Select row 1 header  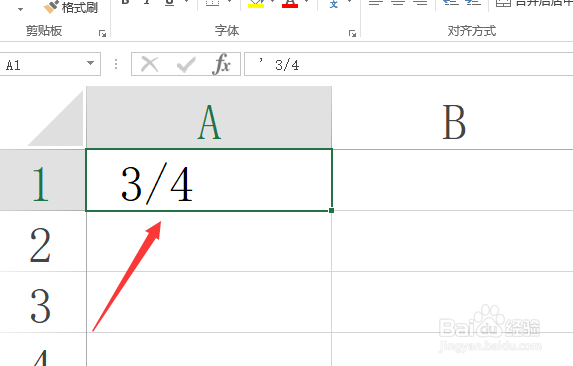(42, 180)
